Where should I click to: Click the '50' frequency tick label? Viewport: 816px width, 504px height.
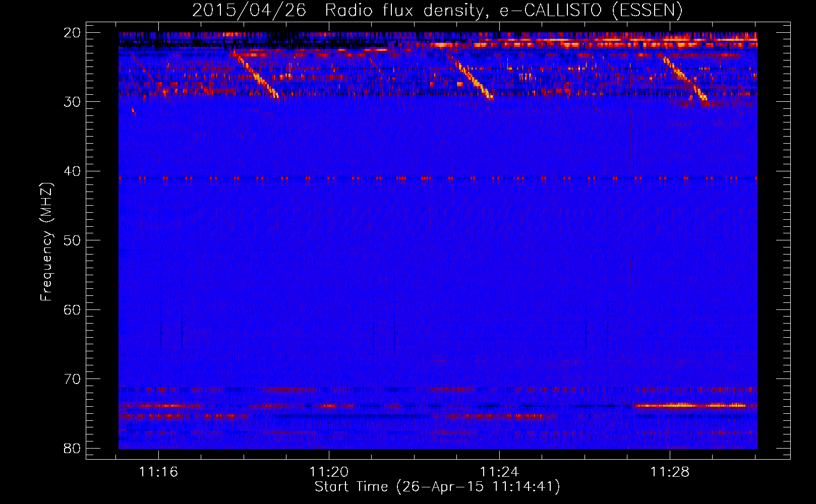tap(72, 240)
